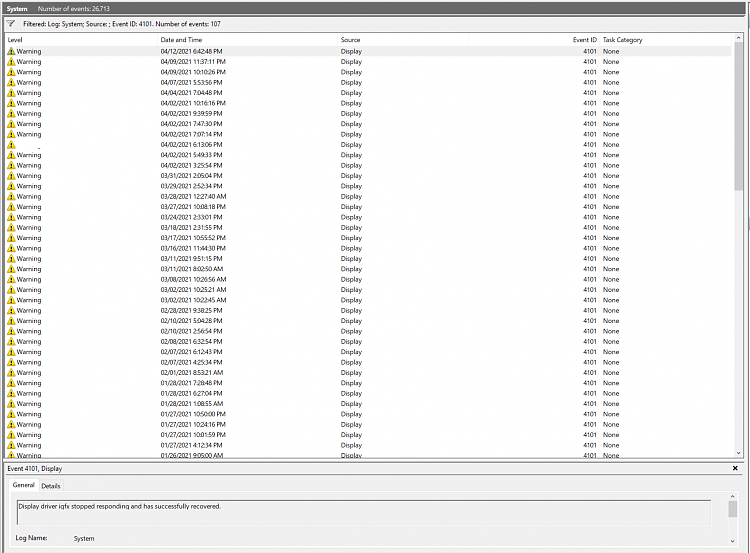Click warning icon in the 03/02/2021 10:22:45 AM row
The height and width of the screenshot is (553, 750).
(11, 300)
